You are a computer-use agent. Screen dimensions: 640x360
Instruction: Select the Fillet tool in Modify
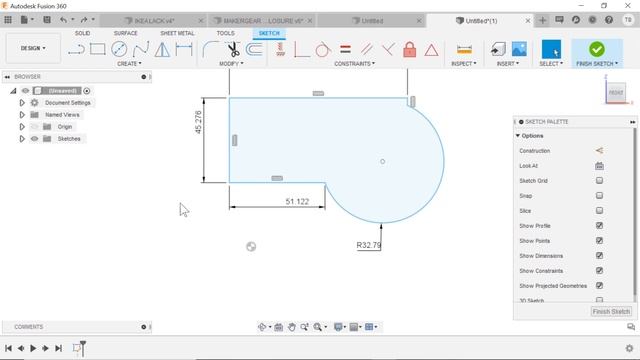click(210, 49)
